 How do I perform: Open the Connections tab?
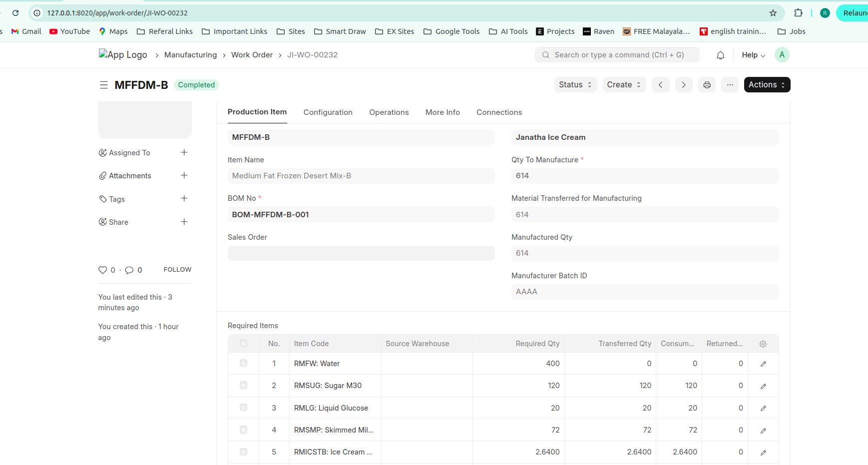[x=499, y=112]
